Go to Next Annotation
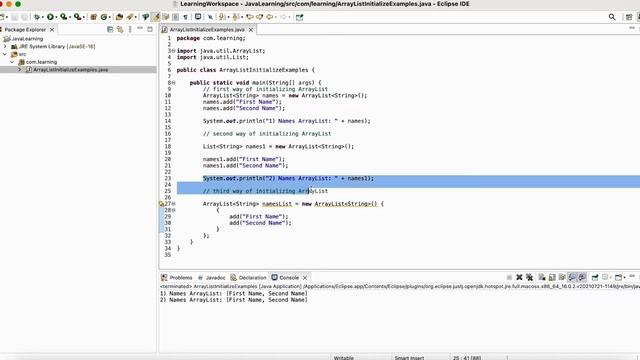 (x=222, y=17)
